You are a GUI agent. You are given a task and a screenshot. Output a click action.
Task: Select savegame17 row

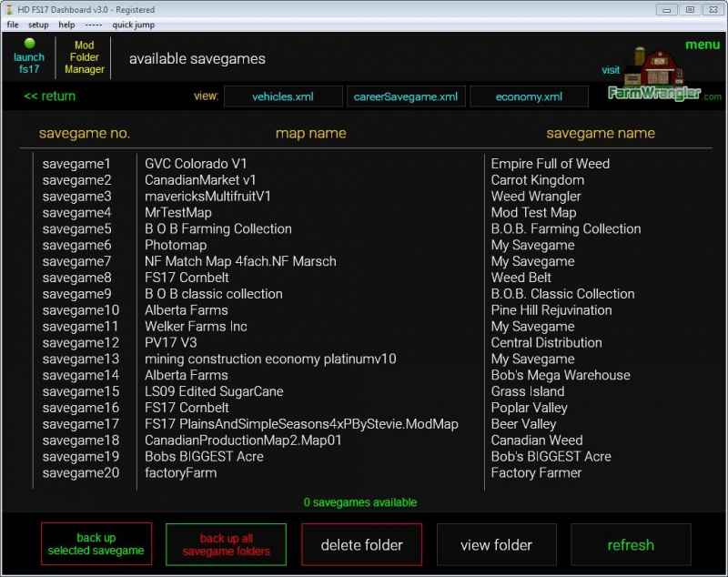[x=81, y=424]
